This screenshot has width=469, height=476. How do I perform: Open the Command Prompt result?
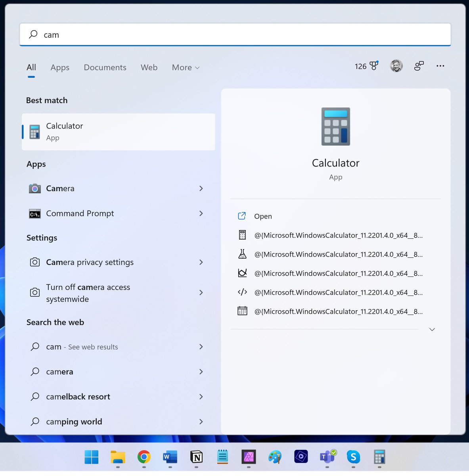[119, 213]
